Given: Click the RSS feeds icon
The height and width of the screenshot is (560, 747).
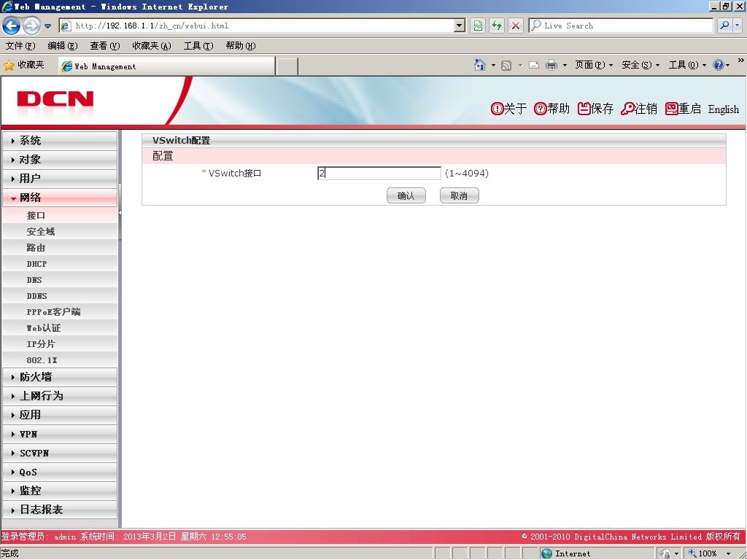Looking at the screenshot, I should click(506, 65).
